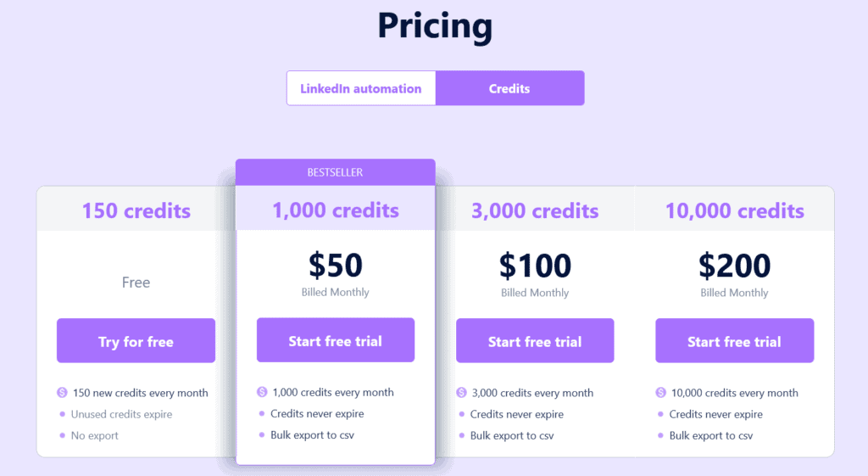868x476 pixels.
Task: Select the 150 credits plan header
Action: coord(136,210)
